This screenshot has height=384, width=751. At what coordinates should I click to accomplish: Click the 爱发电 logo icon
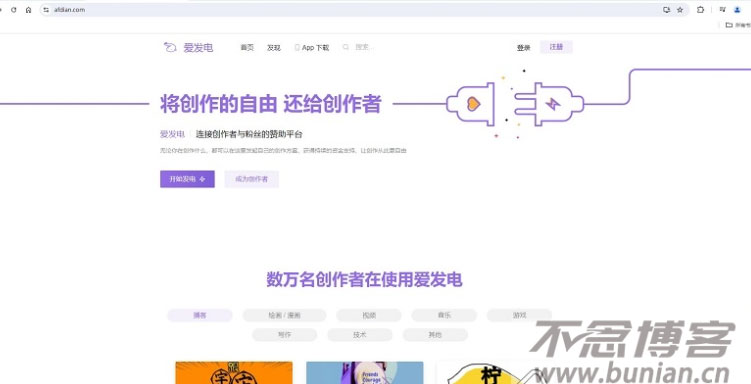point(170,47)
